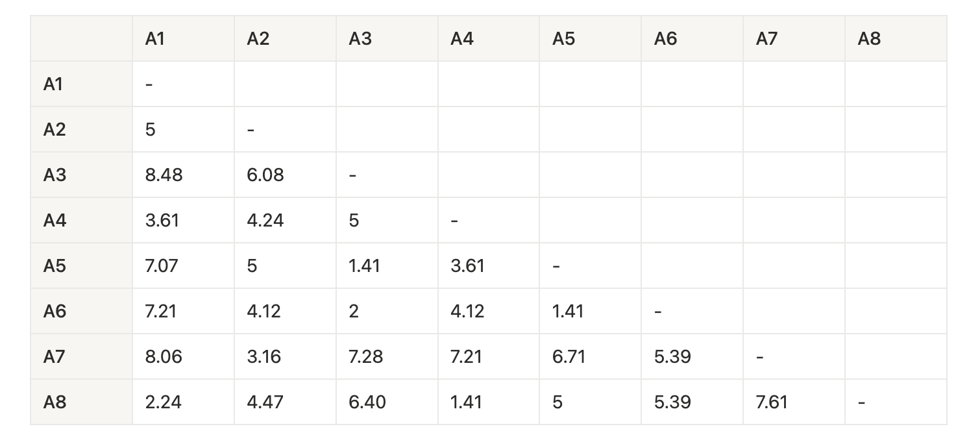Select the 7.28 table cell
The height and width of the screenshot is (444, 980).
(366, 357)
